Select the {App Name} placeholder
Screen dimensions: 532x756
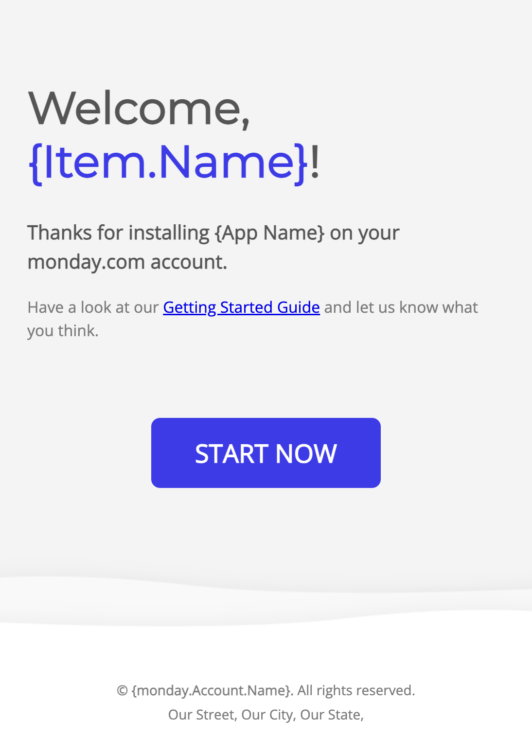pyautogui.click(x=271, y=232)
